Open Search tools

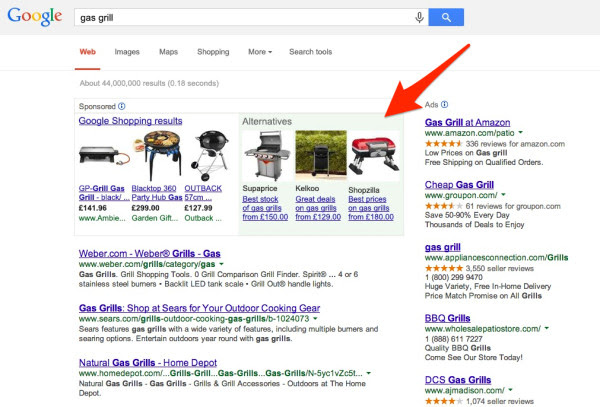310,52
